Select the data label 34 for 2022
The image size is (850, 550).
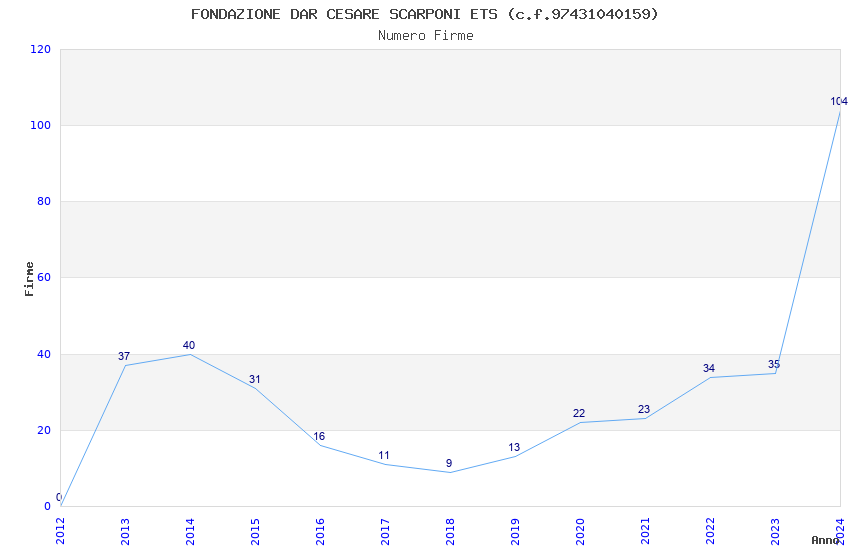click(709, 368)
